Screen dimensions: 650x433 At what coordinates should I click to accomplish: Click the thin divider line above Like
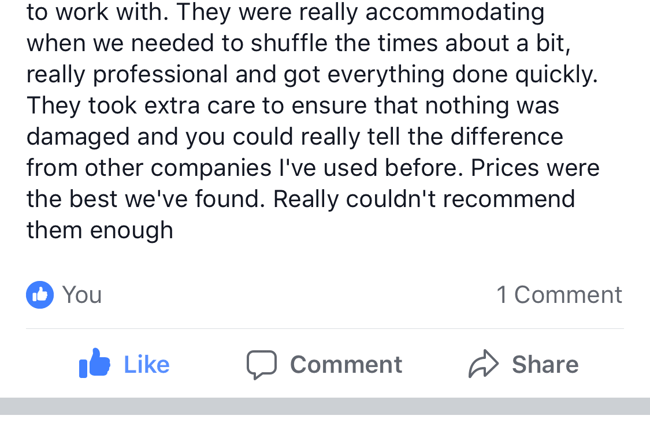tap(325, 329)
